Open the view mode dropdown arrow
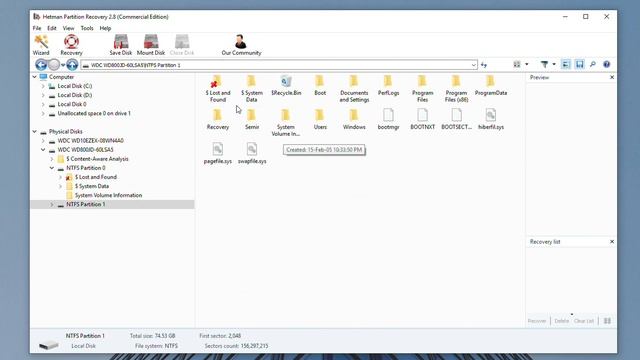Screen dimensions: 640x360 [527, 64]
